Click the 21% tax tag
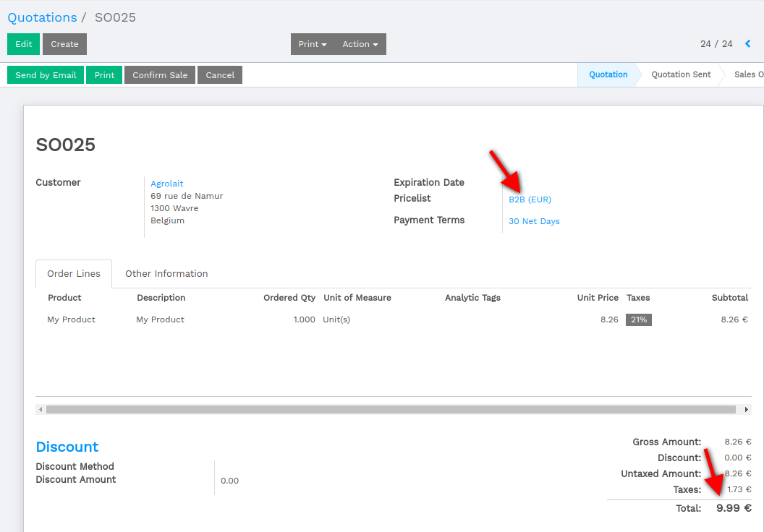 [639, 319]
